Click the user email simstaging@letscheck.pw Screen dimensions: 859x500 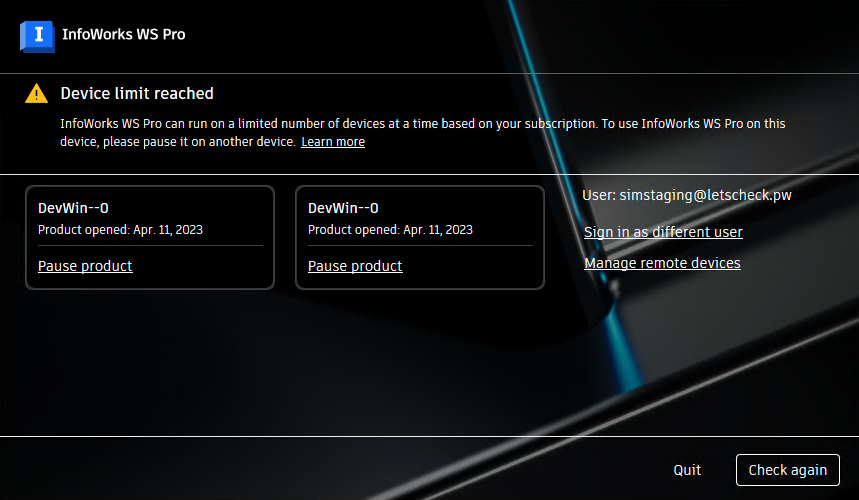[705, 195]
